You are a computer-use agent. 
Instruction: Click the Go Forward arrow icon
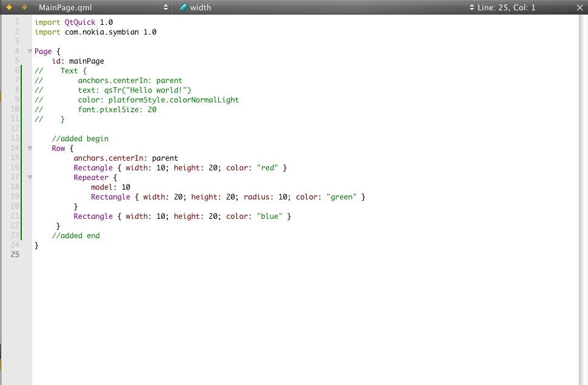coord(24,7)
